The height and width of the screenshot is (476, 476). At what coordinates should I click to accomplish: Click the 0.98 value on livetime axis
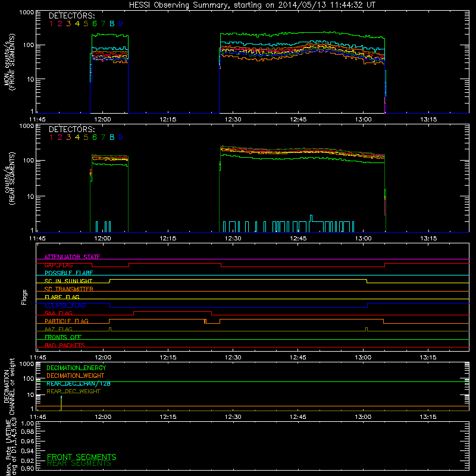[28, 431]
